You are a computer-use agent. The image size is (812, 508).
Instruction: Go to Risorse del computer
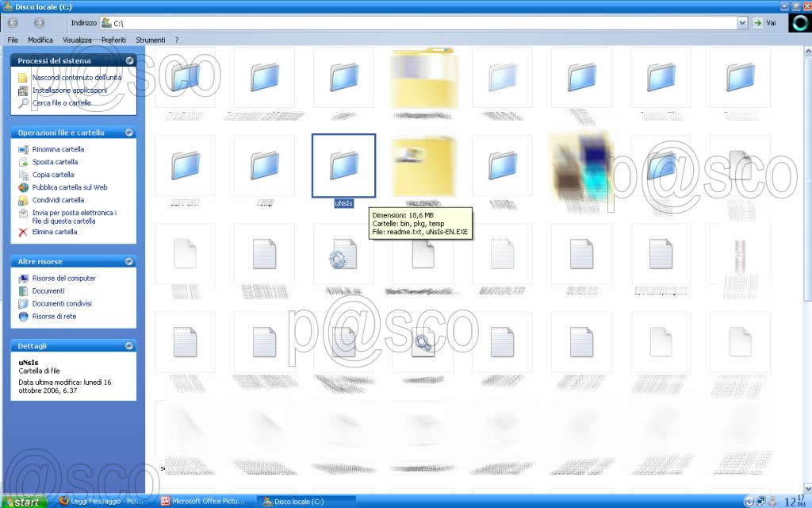[63, 279]
